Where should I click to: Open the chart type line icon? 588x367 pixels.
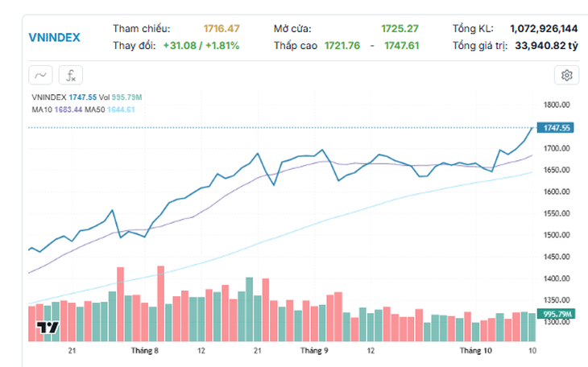point(40,76)
